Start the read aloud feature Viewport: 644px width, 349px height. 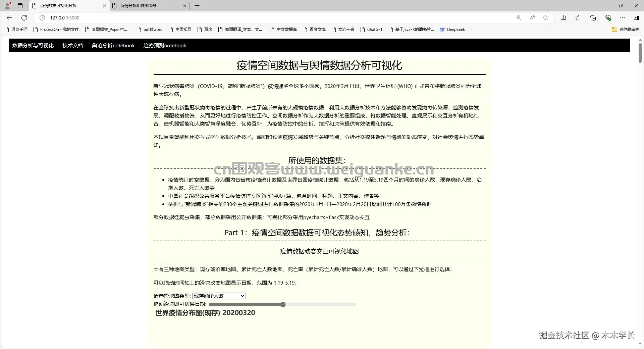pyautogui.click(x=532, y=18)
